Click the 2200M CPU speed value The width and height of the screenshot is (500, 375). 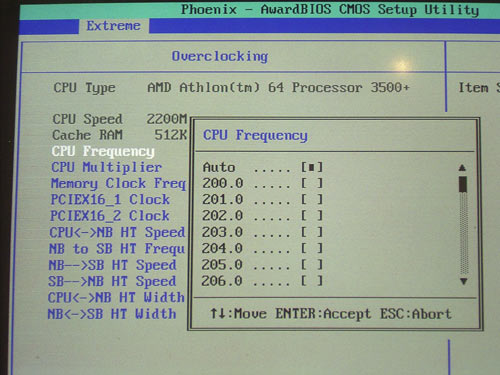(167, 119)
